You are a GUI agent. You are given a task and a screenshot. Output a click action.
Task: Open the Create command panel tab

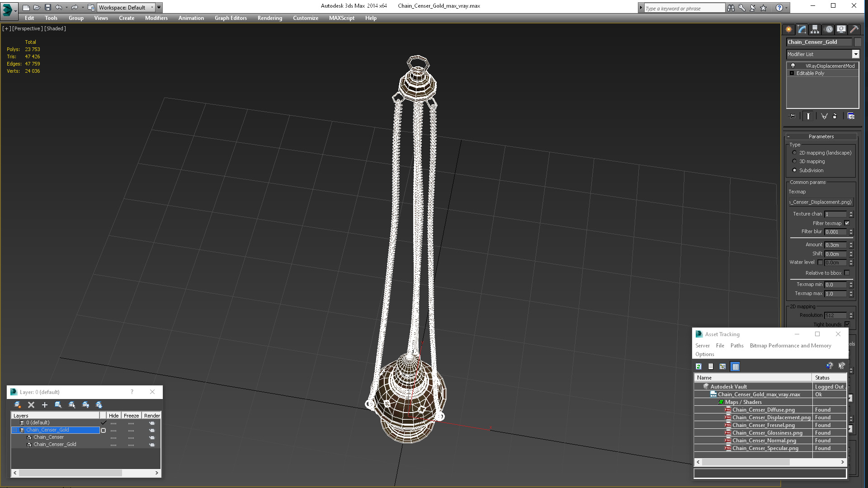pyautogui.click(x=788, y=29)
